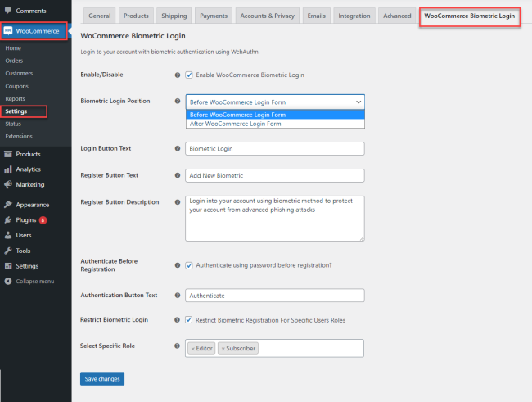The height and width of the screenshot is (402, 532).
Task: Open the Users menu label
Action: (24, 235)
